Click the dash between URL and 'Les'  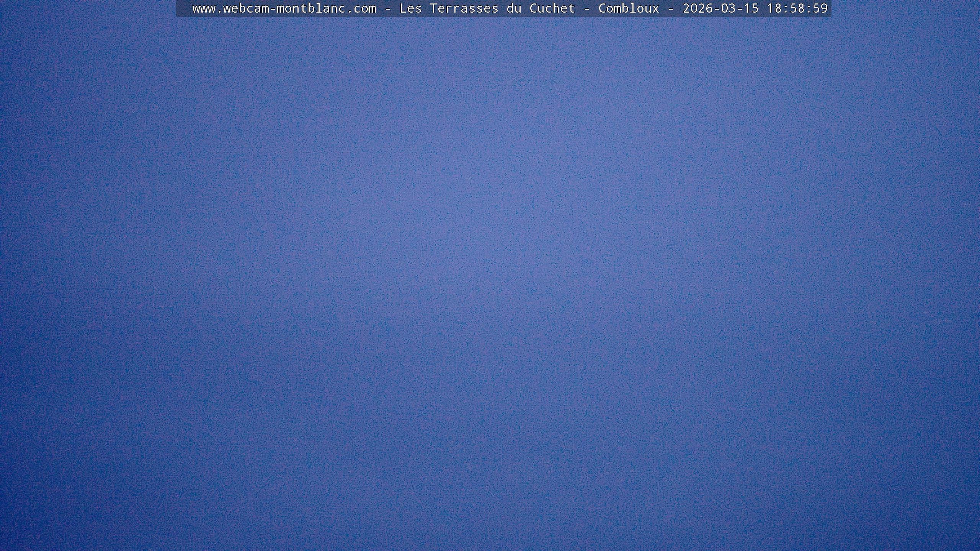387,8
